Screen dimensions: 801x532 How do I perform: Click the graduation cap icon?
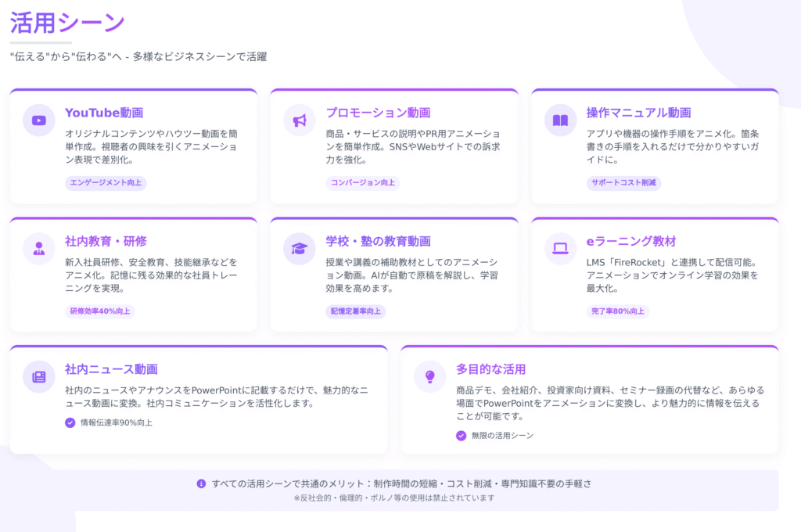pyautogui.click(x=300, y=248)
